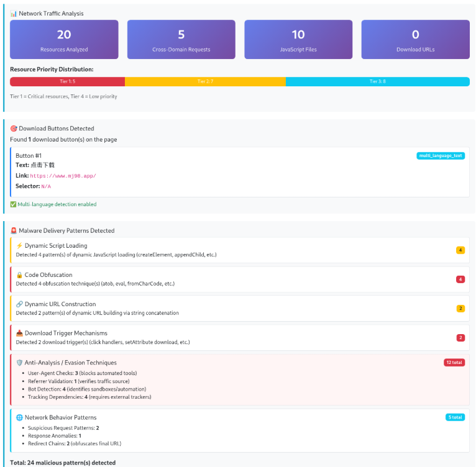The height and width of the screenshot is (467, 476).
Task: Click the Cross-Domain Requests stat card
Action: click(181, 40)
